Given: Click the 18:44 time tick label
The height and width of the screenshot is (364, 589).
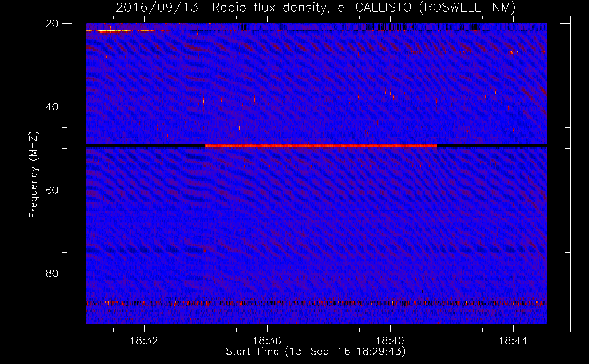Looking at the screenshot, I should tap(513, 341).
